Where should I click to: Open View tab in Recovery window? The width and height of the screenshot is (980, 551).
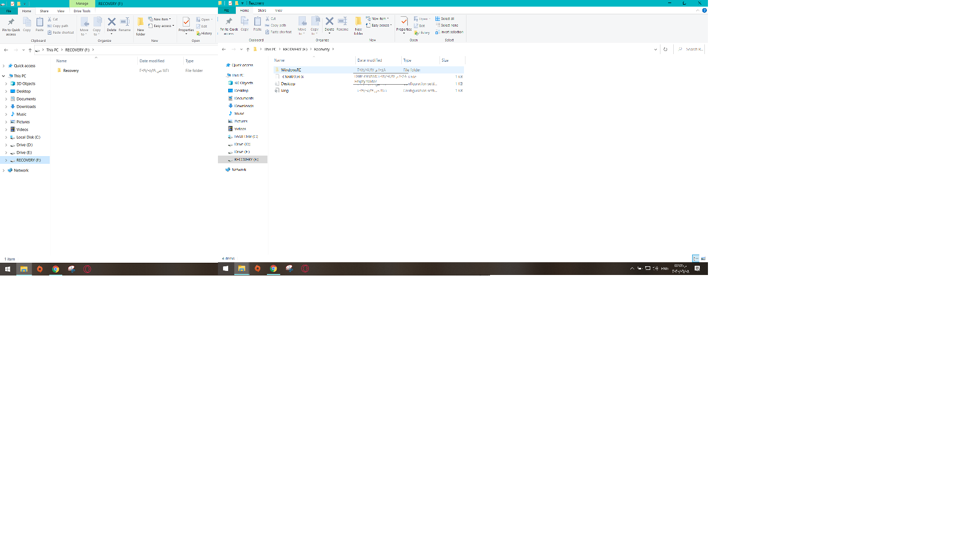tap(279, 10)
